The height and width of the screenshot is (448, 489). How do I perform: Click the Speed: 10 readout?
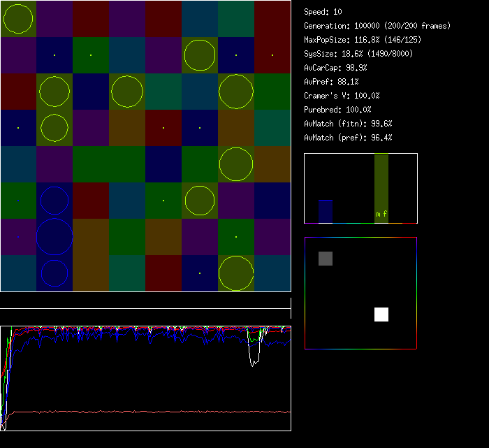pyautogui.click(x=323, y=12)
